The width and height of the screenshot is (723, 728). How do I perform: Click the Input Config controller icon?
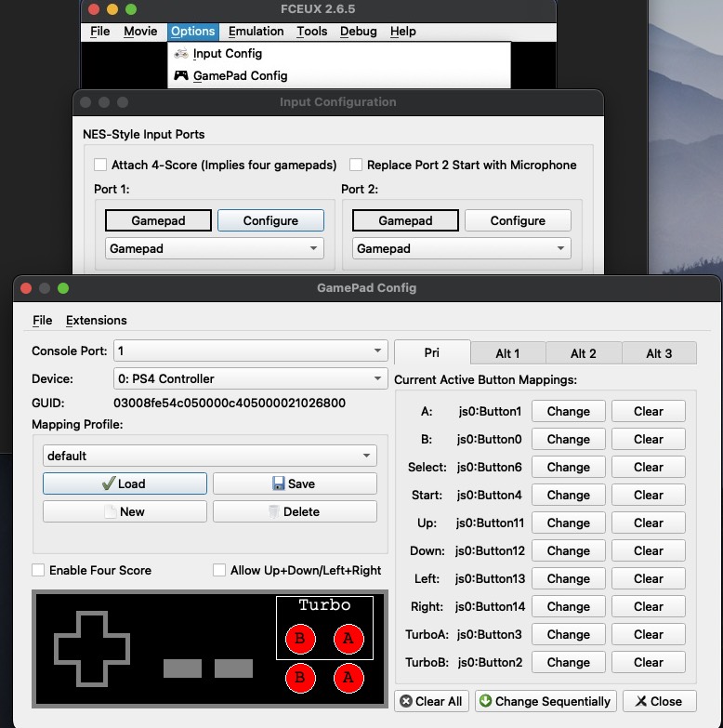coord(181,54)
